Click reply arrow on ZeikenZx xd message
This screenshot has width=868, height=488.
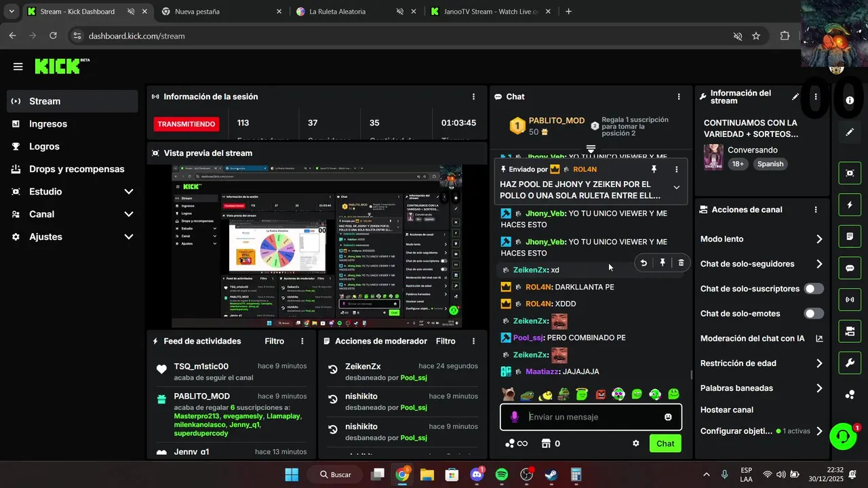point(644,263)
